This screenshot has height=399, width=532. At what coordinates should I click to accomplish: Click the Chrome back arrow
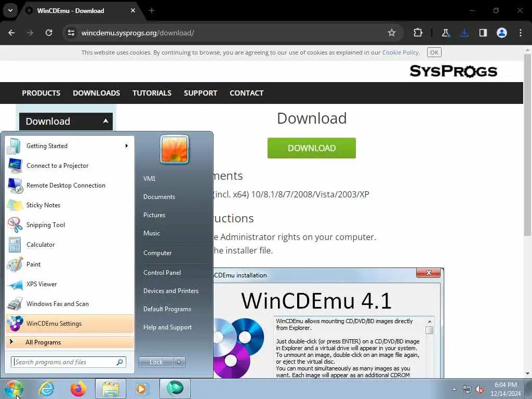coord(11,33)
